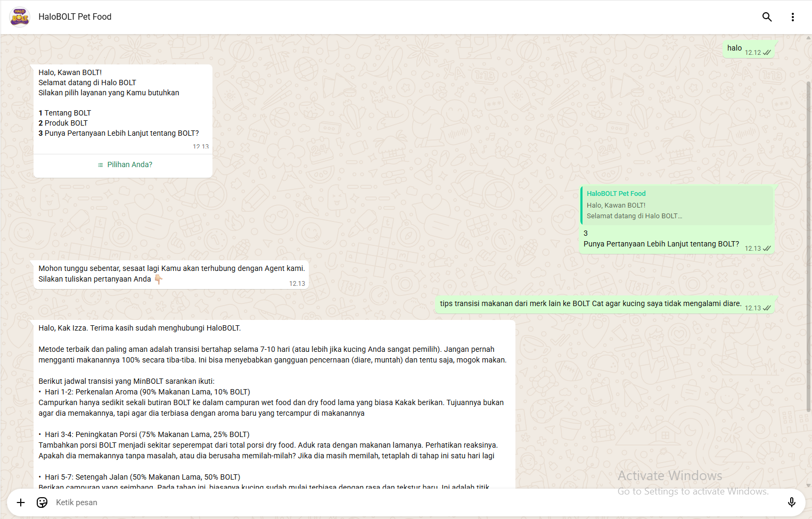The width and height of the screenshot is (812, 519).
Task: Click the HaloBOLT Pet Food chat title
Action: point(75,17)
